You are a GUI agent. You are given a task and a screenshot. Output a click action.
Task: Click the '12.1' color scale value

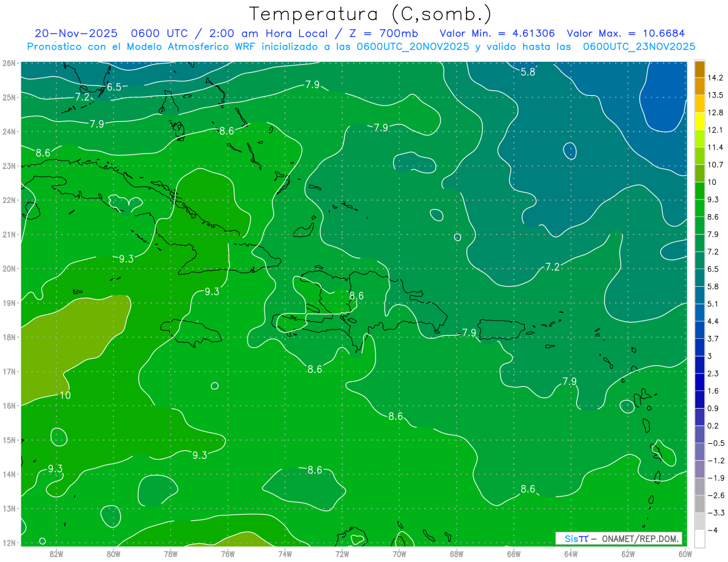716,130
